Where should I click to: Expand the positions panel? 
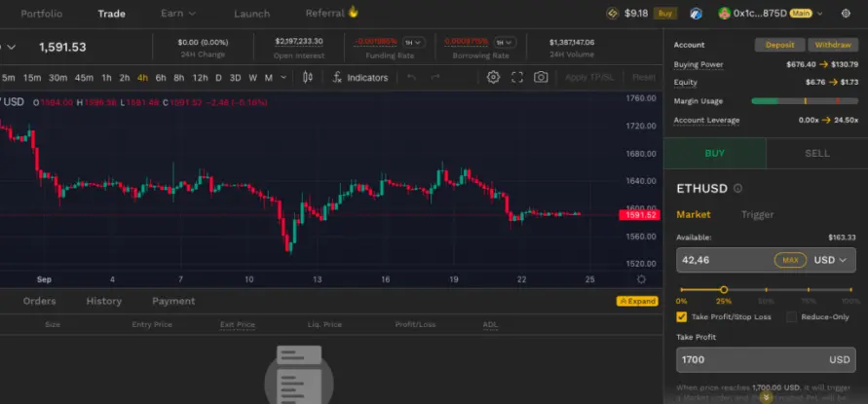click(637, 301)
